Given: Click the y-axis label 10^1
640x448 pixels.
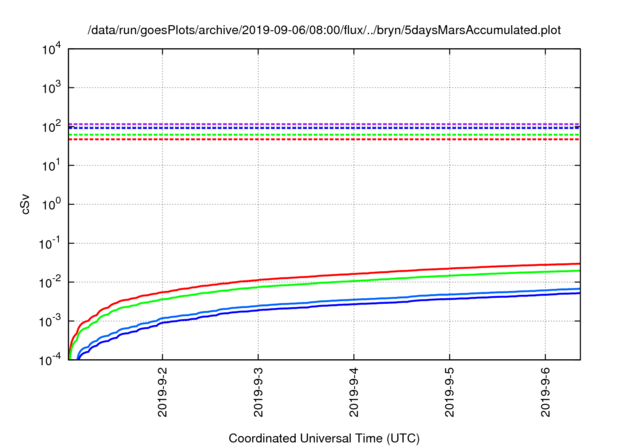Looking at the screenshot, I should coord(52,166).
